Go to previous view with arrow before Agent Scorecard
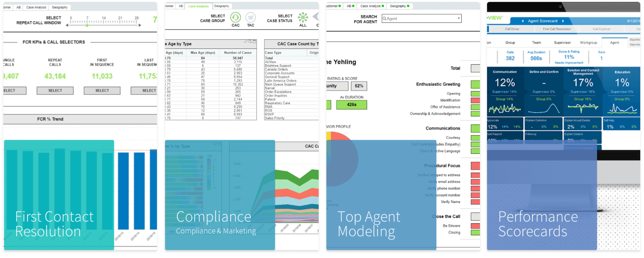644x258 pixels. 523,21
